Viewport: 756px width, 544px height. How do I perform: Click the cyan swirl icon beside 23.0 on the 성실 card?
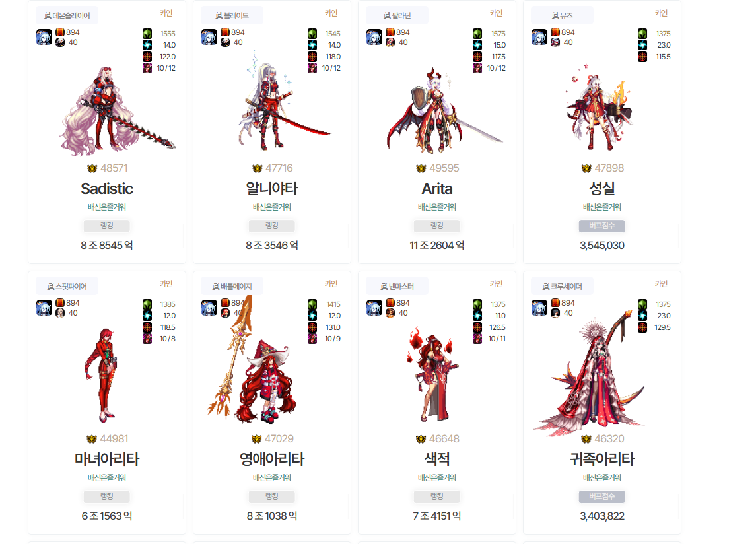pyautogui.click(x=642, y=45)
